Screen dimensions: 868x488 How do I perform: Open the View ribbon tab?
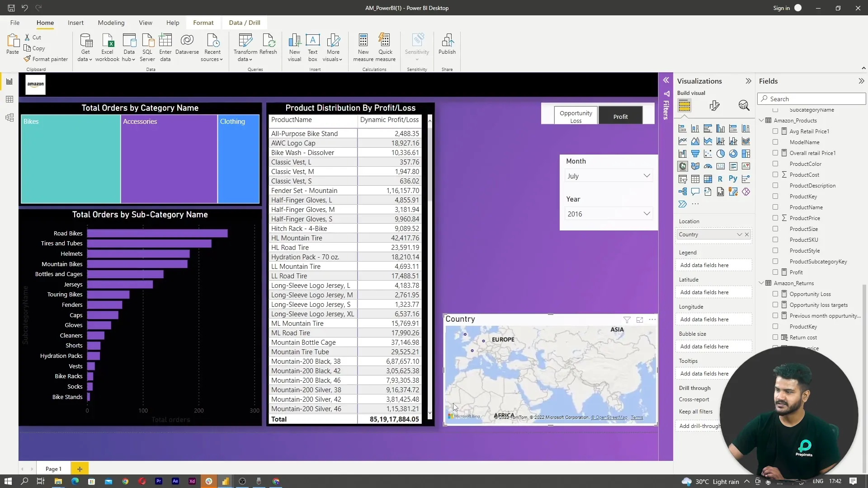[x=145, y=23]
